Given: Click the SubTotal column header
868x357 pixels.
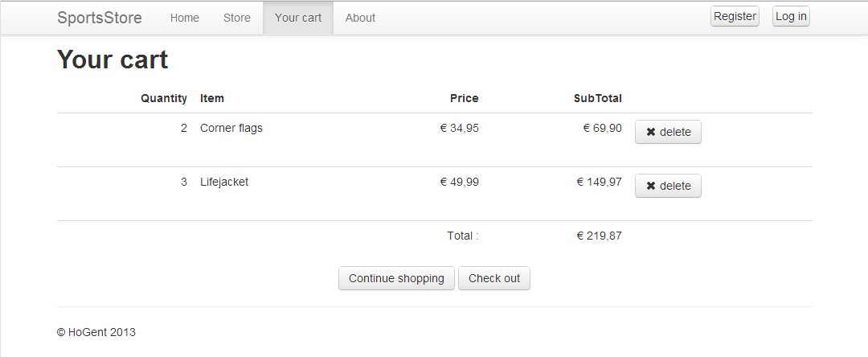Looking at the screenshot, I should 597,98.
